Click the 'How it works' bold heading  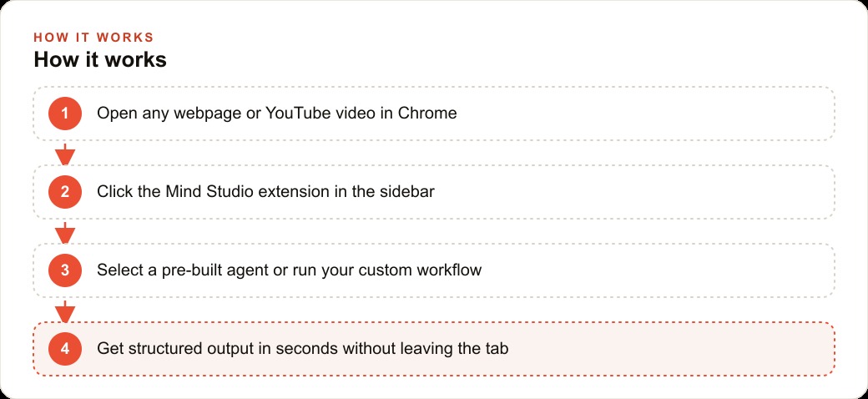(x=100, y=60)
